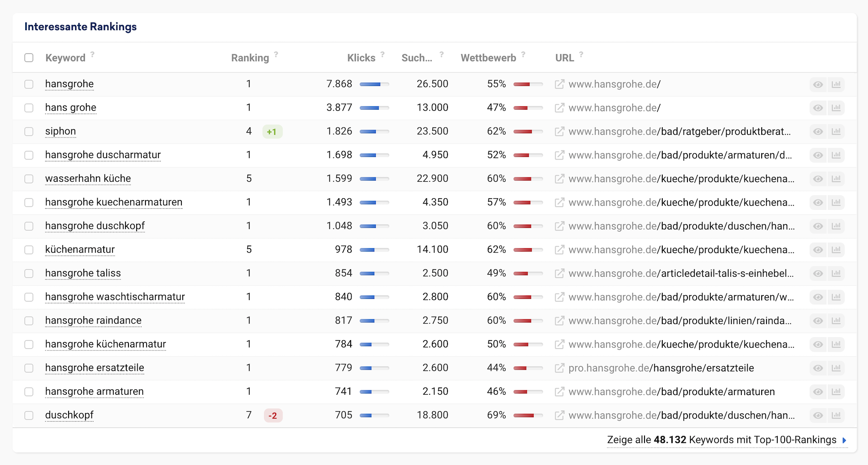
Task: Show all 48.132 keywords with Top-100 rankings
Action: pyautogui.click(x=727, y=440)
